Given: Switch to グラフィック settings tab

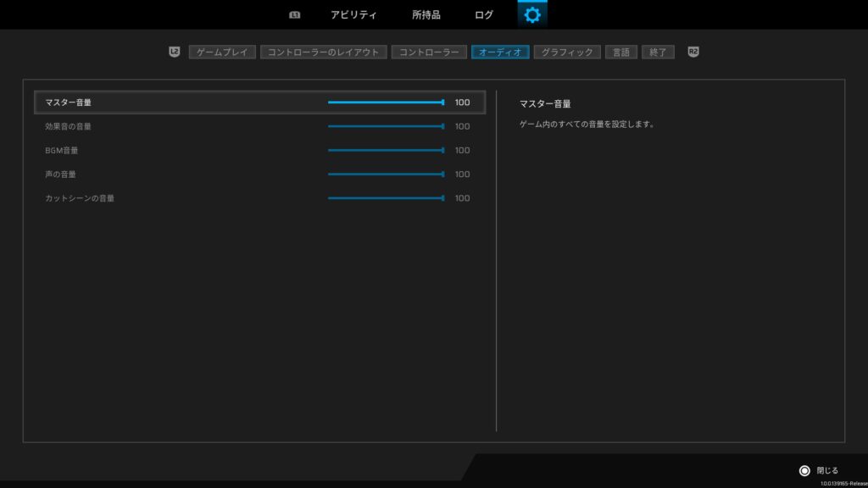Looking at the screenshot, I should [x=567, y=52].
